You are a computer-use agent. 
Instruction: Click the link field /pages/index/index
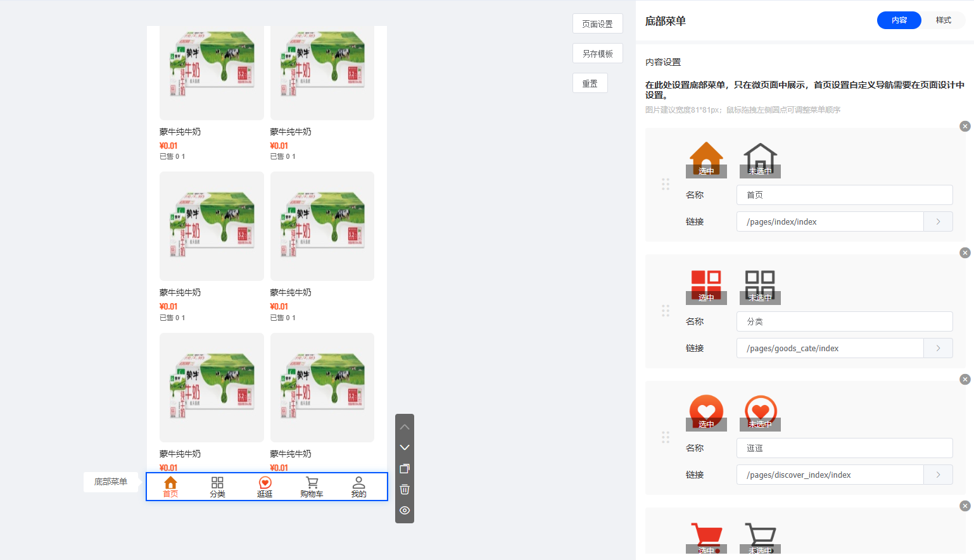830,221
